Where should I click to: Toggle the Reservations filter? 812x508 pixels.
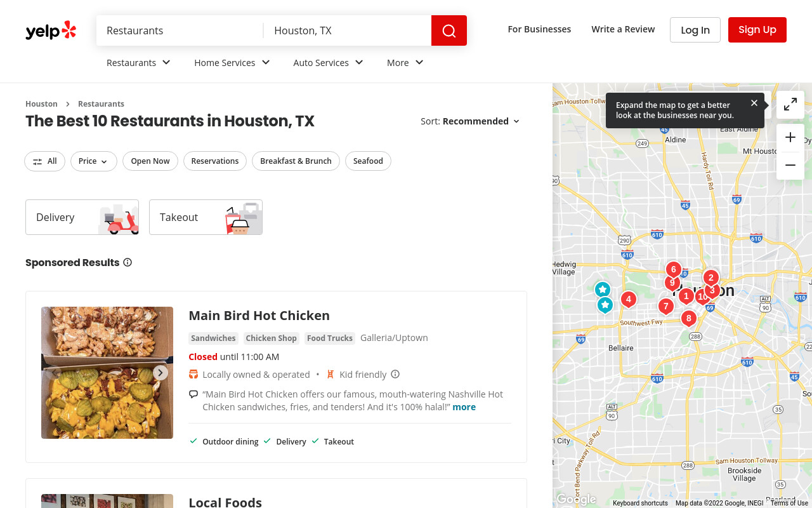(x=215, y=161)
